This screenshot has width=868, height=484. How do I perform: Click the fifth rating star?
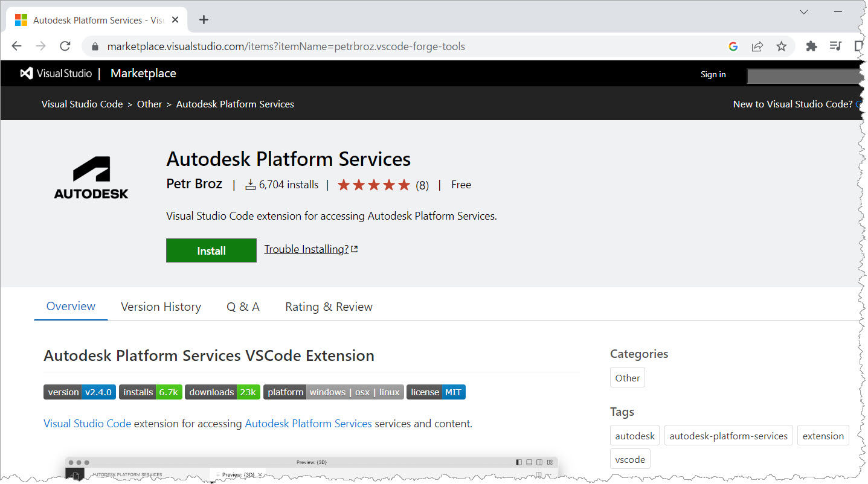click(x=405, y=185)
